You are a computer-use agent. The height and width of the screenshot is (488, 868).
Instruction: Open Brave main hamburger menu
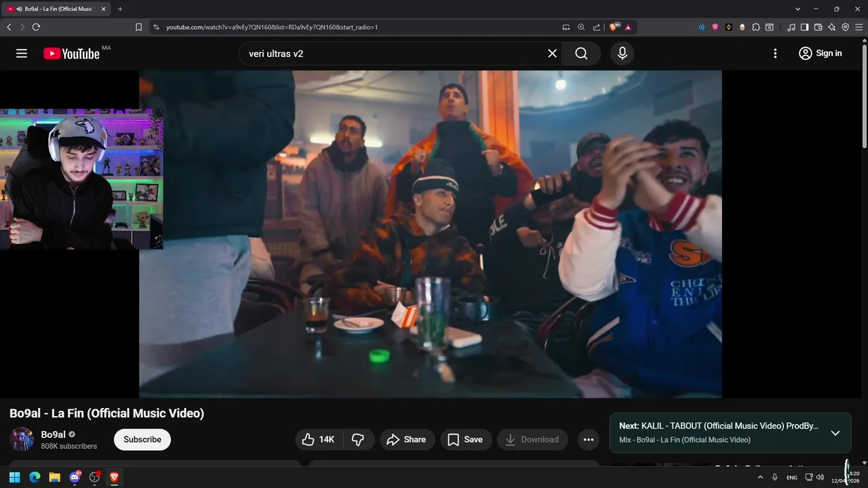[859, 27]
